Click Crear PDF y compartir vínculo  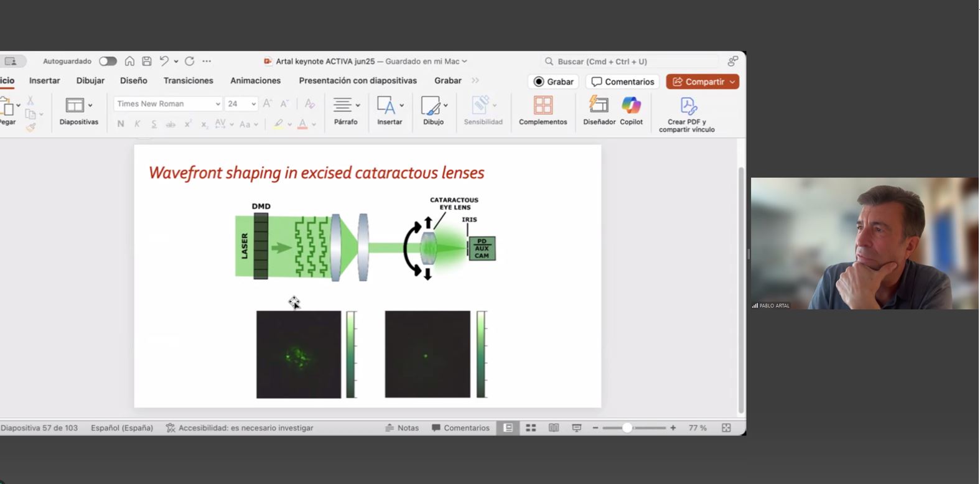pyautogui.click(x=687, y=115)
